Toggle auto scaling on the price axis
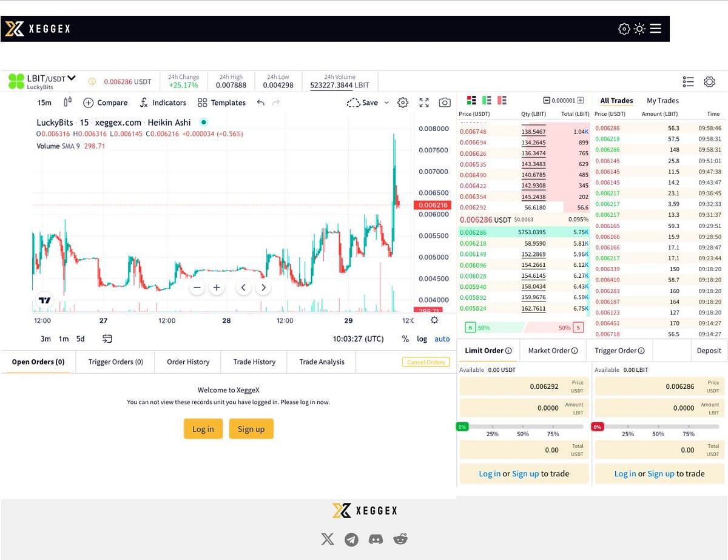The image size is (728, 560). tap(442, 339)
